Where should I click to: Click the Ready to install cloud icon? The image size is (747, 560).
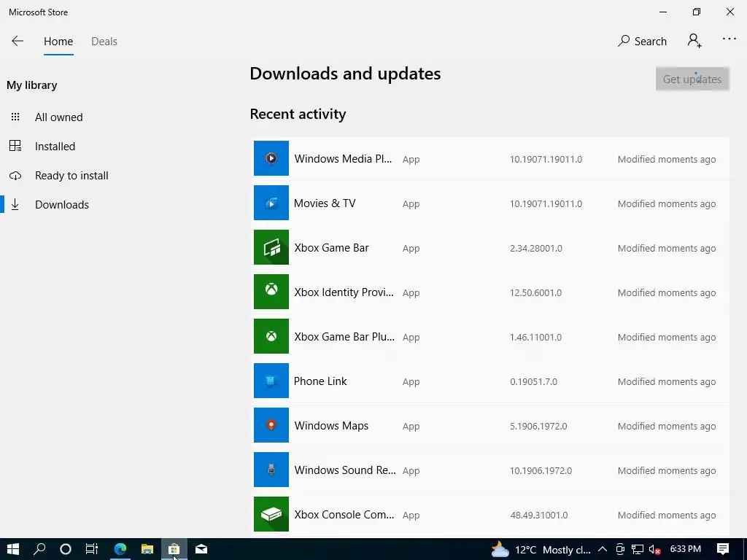15,176
